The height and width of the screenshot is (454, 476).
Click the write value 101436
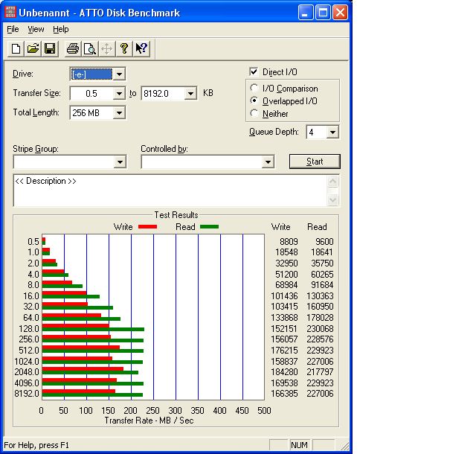click(x=284, y=296)
